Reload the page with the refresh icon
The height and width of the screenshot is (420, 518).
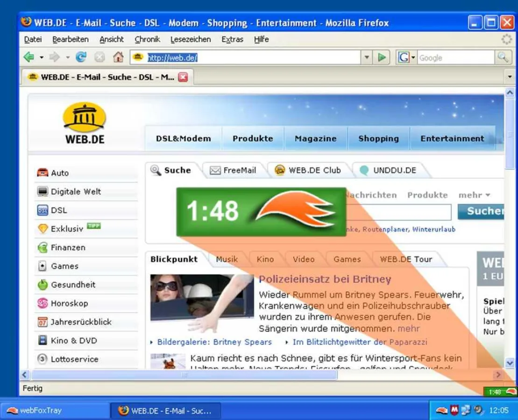point(81,57)
